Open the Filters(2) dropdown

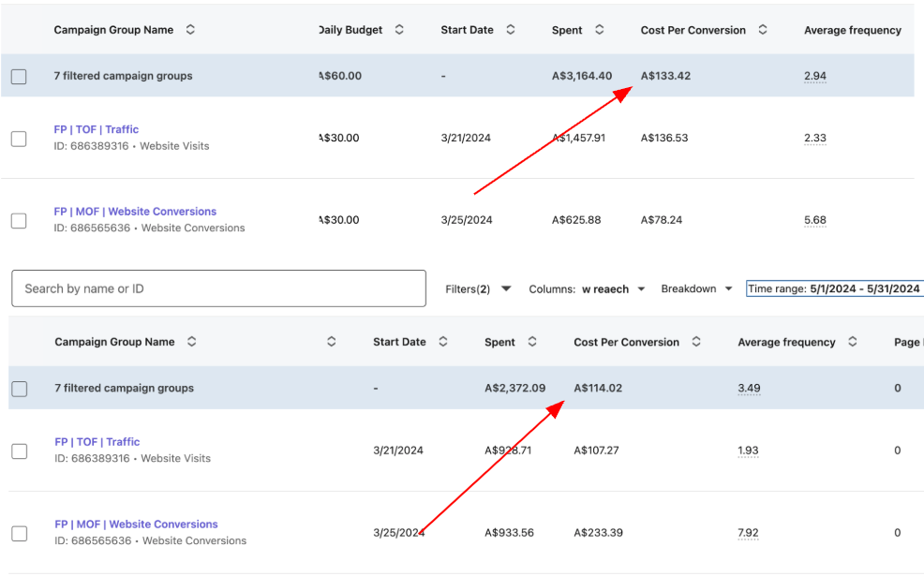(x=478, y=288)
